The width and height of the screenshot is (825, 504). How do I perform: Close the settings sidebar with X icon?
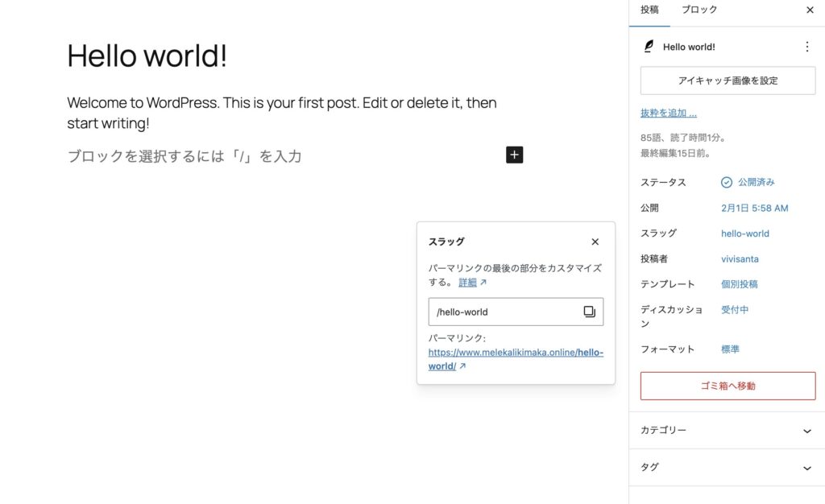(x=810, y=10)
